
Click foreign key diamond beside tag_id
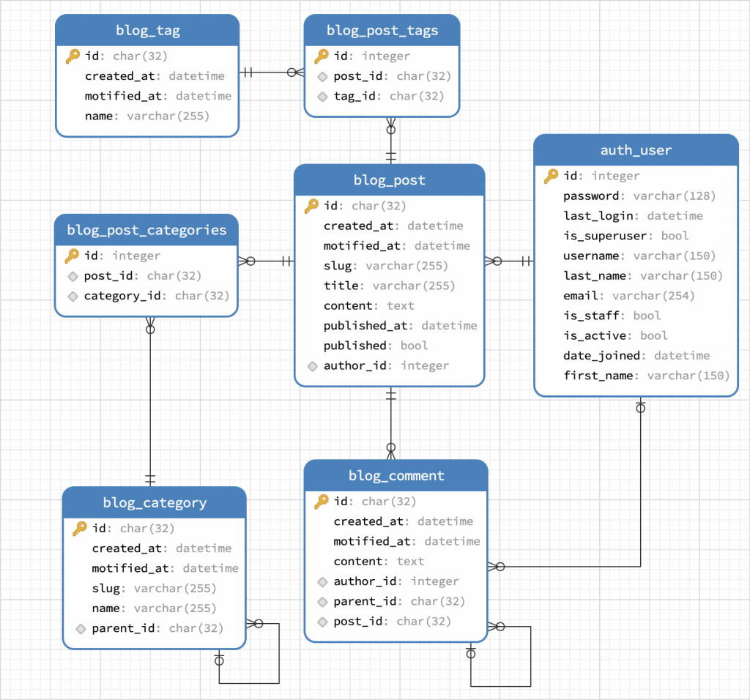tap(322, 97)
